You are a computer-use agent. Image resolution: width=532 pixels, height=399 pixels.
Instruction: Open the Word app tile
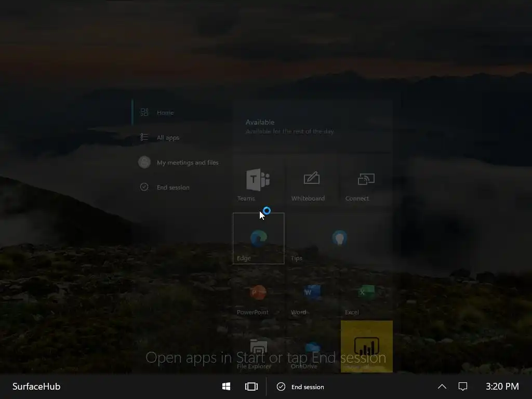312,294
